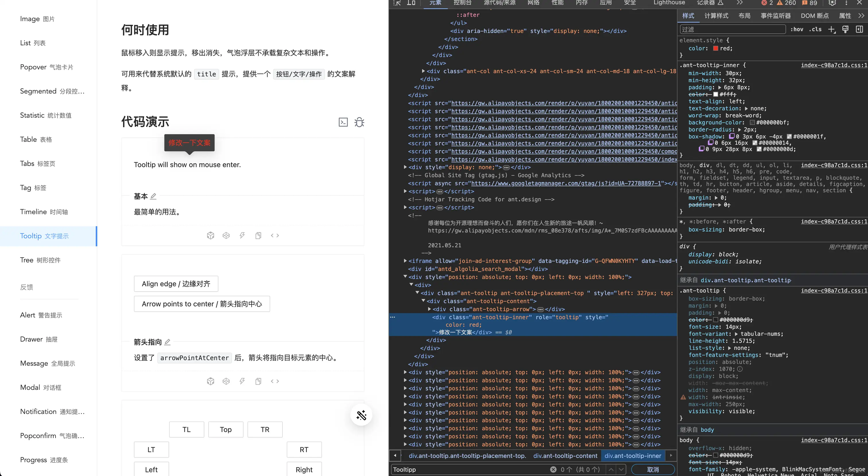Image resolution: width=868 pixels, height=476 pixels.
Task: Show more DevTools panels chevron
Action: tap(739, 3)
